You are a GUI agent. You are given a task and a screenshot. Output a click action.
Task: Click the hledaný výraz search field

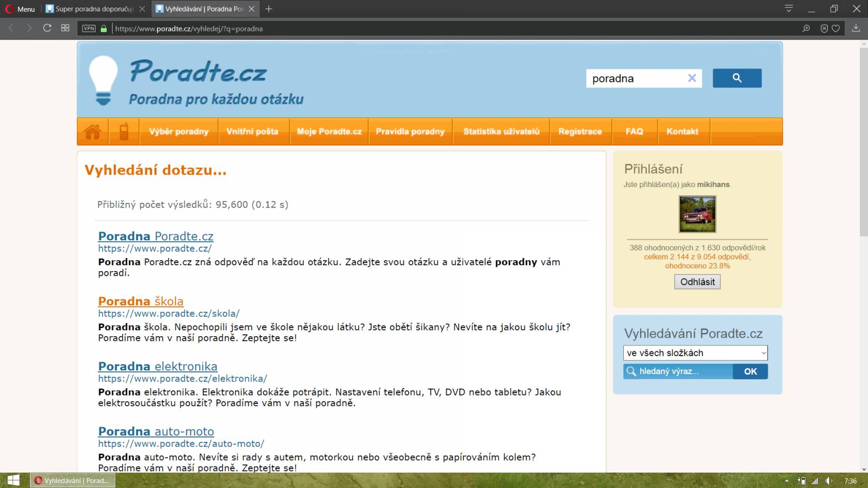point(678,371)
